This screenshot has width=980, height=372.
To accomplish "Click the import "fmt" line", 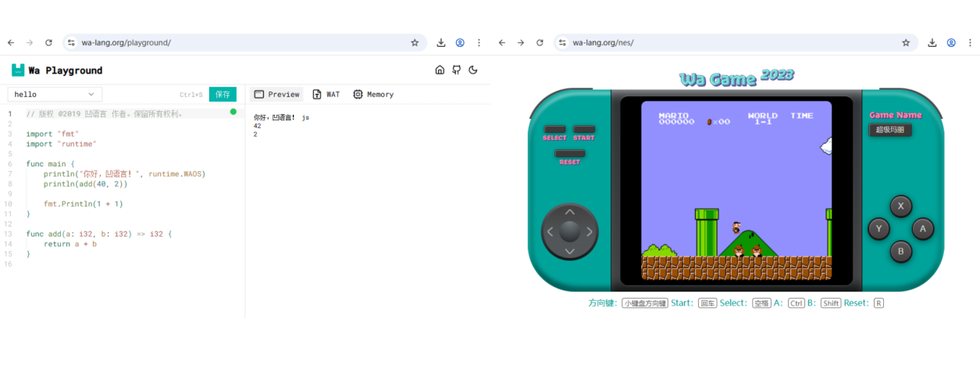I will click(52, 134).
